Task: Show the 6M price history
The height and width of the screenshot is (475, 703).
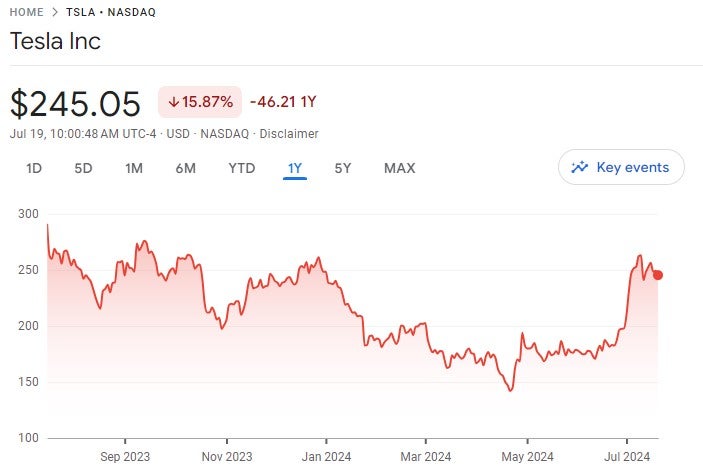Action: [x=185, y=168]
